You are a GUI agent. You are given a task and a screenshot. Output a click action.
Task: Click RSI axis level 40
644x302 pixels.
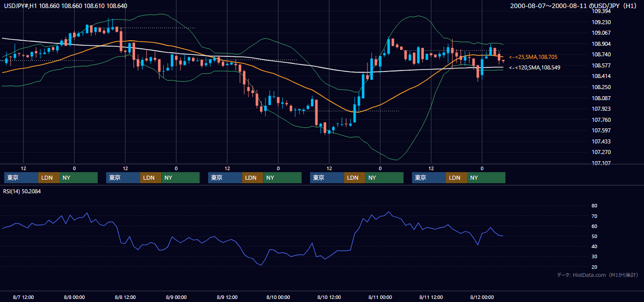pyautogui.click(x=594, y=246)
